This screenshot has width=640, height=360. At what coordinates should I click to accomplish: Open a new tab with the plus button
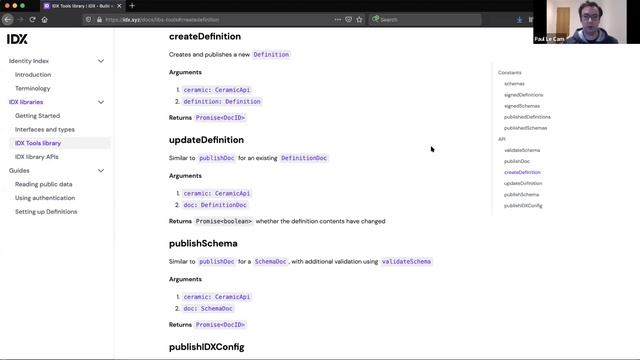coord(132,6)
